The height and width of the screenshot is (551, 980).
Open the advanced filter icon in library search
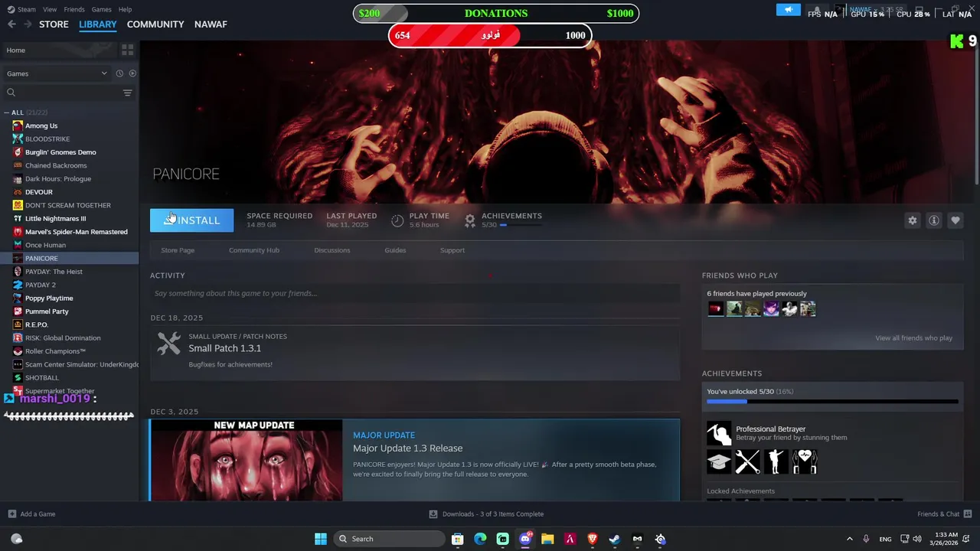[127, 93]
